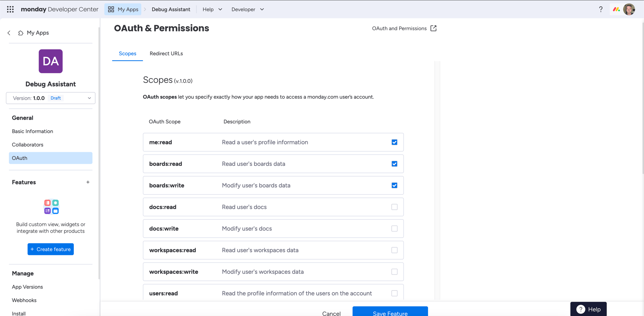Open external link icon for OAuth docs
644x316 pixels.
point(433,28)
